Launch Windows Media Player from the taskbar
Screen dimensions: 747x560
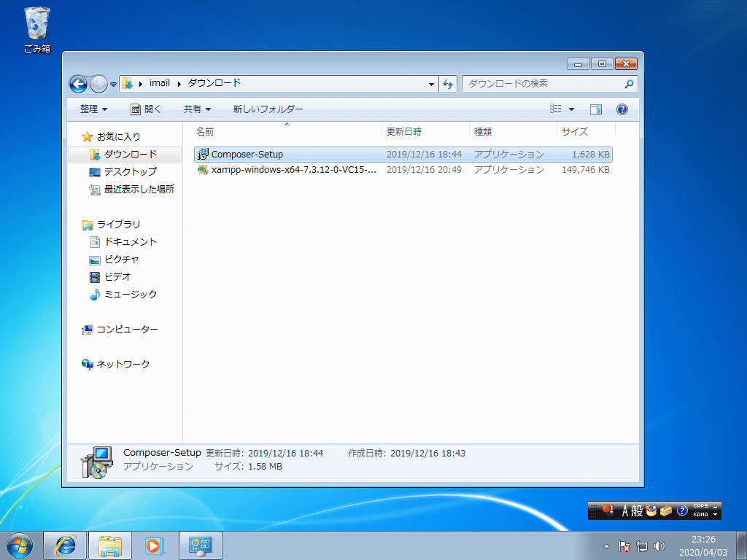[154, 545]
